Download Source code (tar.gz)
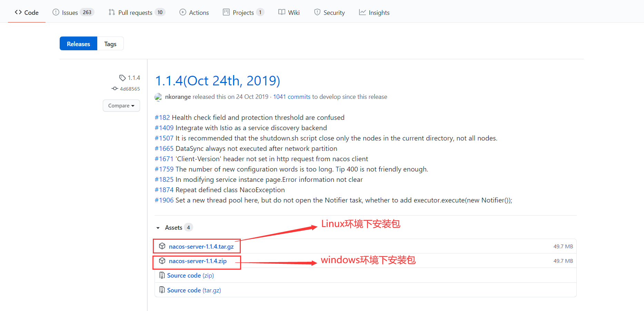 194,290
